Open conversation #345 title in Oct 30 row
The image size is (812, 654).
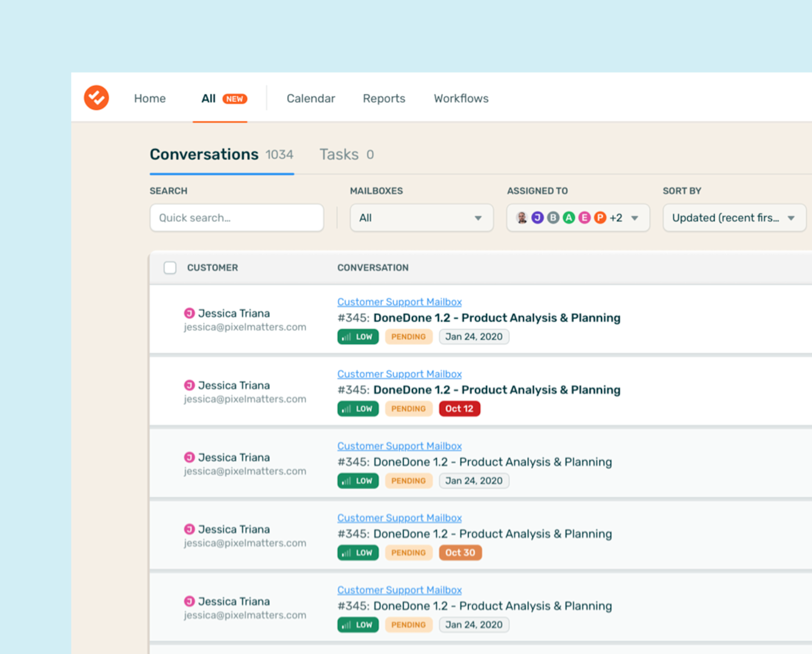(x=474, y=534)
